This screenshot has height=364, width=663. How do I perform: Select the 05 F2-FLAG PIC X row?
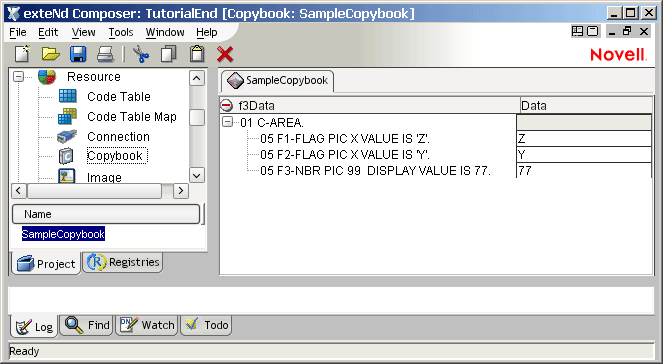[345, 155]
